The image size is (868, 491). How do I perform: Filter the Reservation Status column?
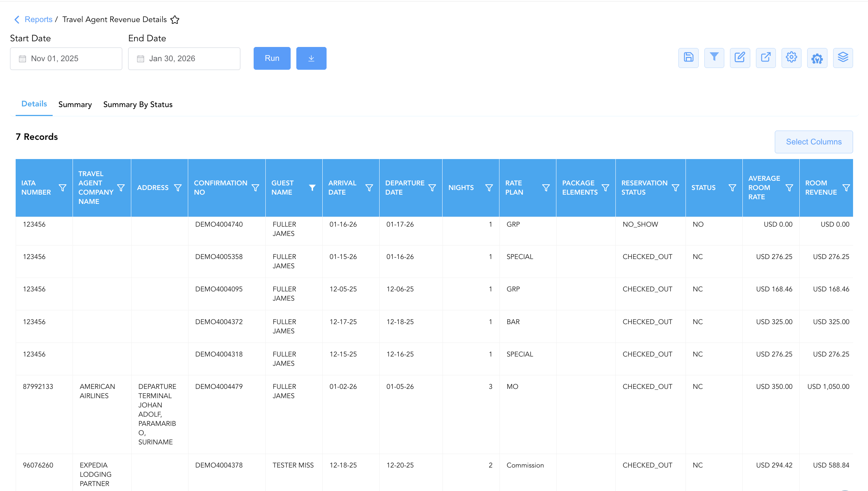click(676, 188)
